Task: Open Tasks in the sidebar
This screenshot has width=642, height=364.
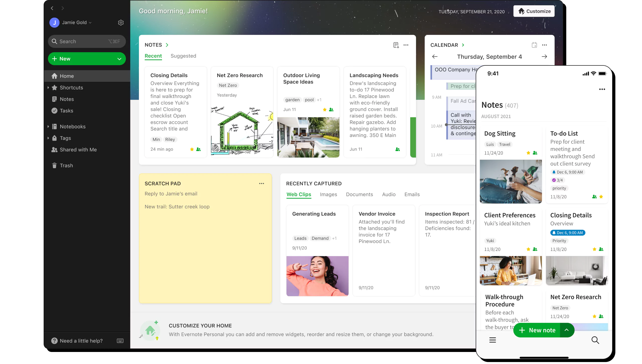Action: click(66, 111)
